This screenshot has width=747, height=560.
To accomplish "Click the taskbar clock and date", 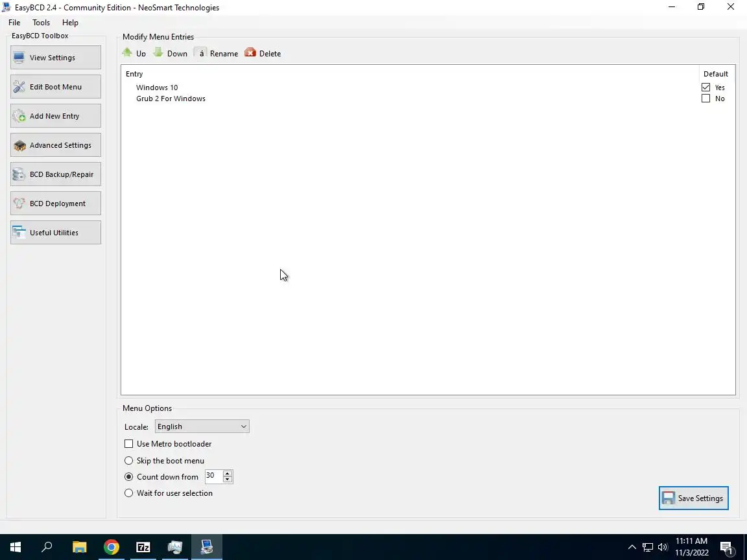I will [x=692, y=547].
